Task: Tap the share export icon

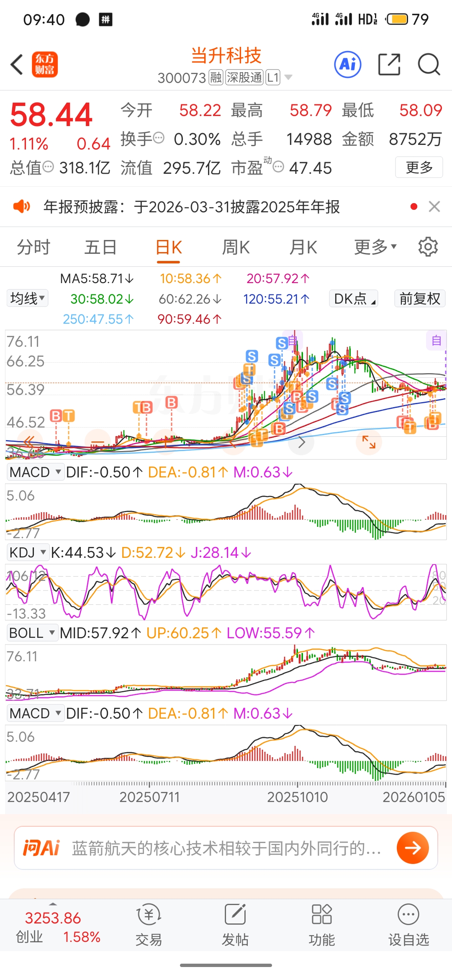Action: click(x=389, y=65)
